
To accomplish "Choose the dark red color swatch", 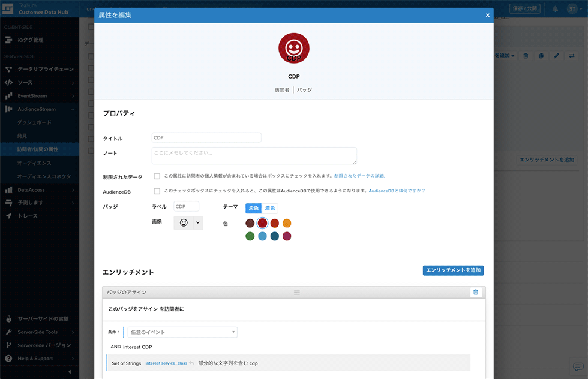I will click(x=263, y=224).
